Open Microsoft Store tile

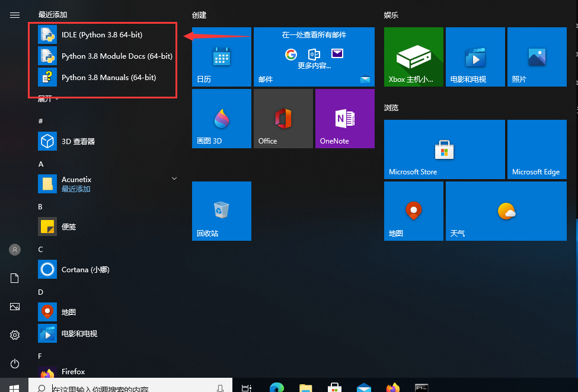444,149
